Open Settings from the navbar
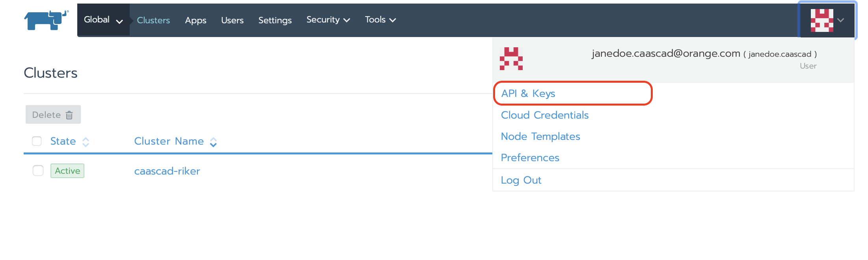 275,20
